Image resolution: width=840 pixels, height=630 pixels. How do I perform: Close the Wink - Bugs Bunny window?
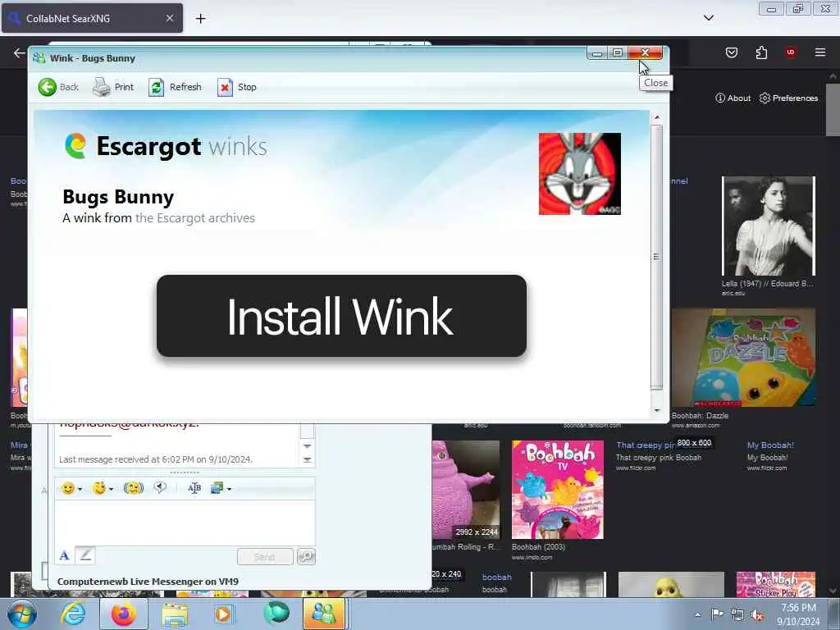click(x=645, y=52)
